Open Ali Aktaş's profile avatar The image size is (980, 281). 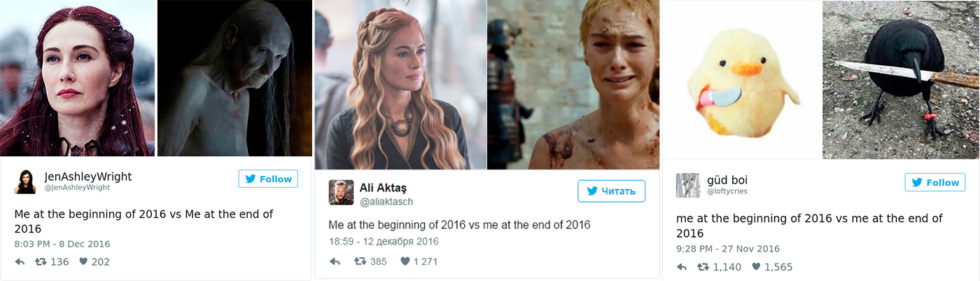[x=341, y=192]
